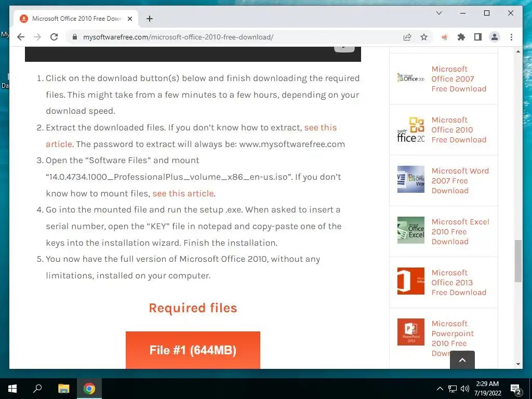Click the Word 2007 thumbnail image
Screen dimensions: 532x399
point(411,179)
